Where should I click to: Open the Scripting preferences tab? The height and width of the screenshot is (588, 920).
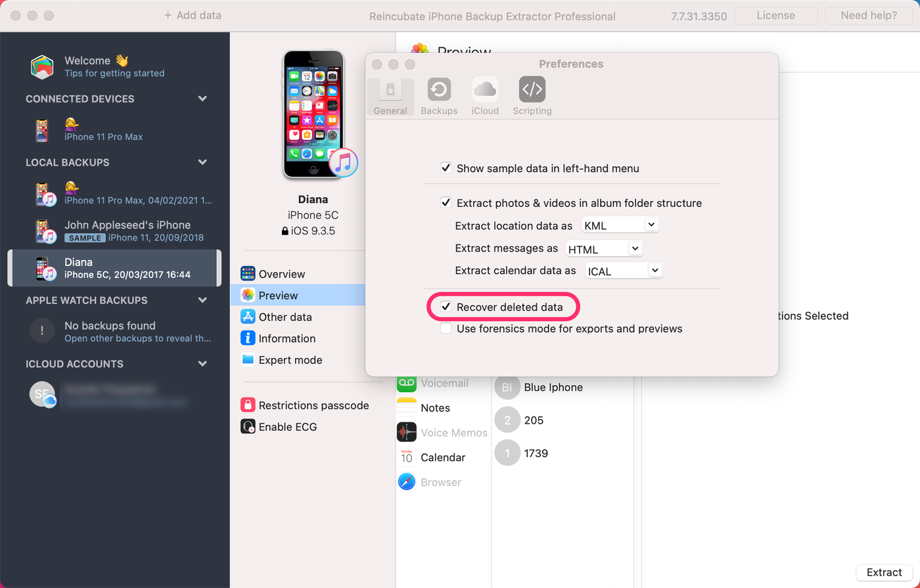(532, 97)
